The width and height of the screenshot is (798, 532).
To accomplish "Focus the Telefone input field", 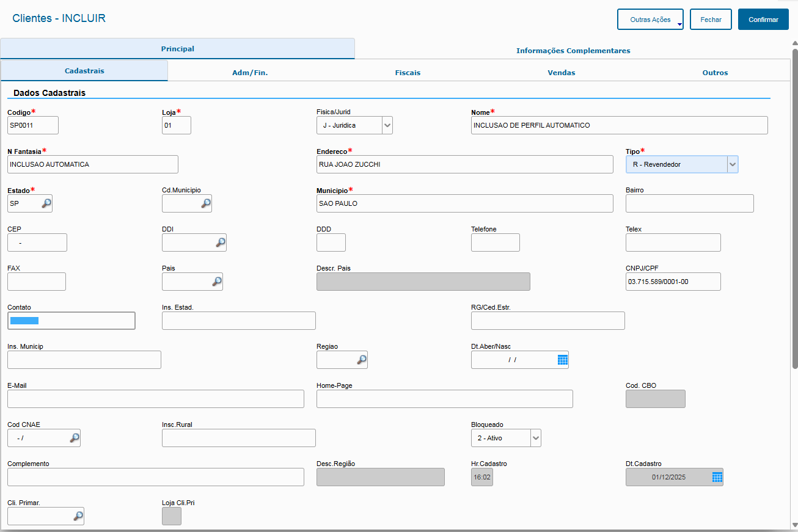I will coord(496,242).
